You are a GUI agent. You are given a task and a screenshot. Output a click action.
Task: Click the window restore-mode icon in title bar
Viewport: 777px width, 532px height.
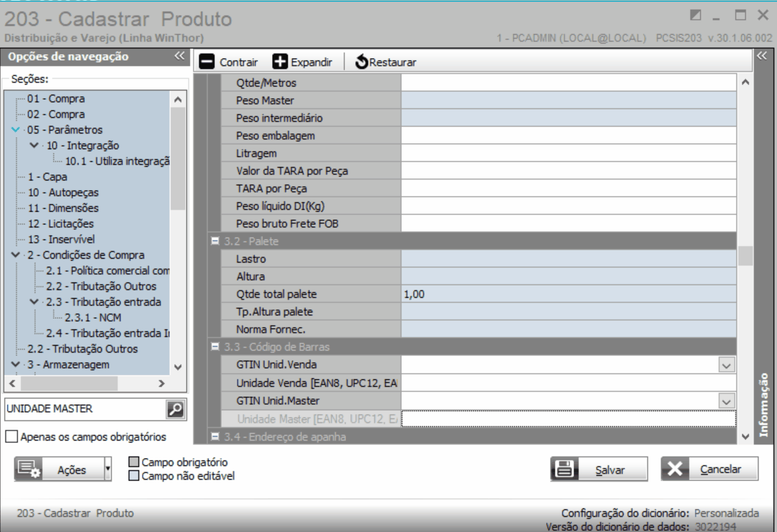coord(695,15)
